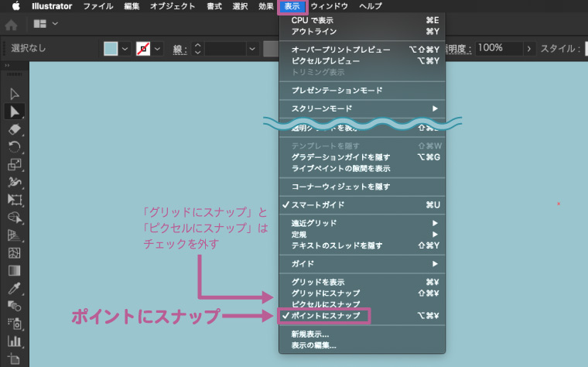This screenshot has height=367, width=588.
Task: Open the stroke color dropdown arrow
Action: tap(158, 49)
